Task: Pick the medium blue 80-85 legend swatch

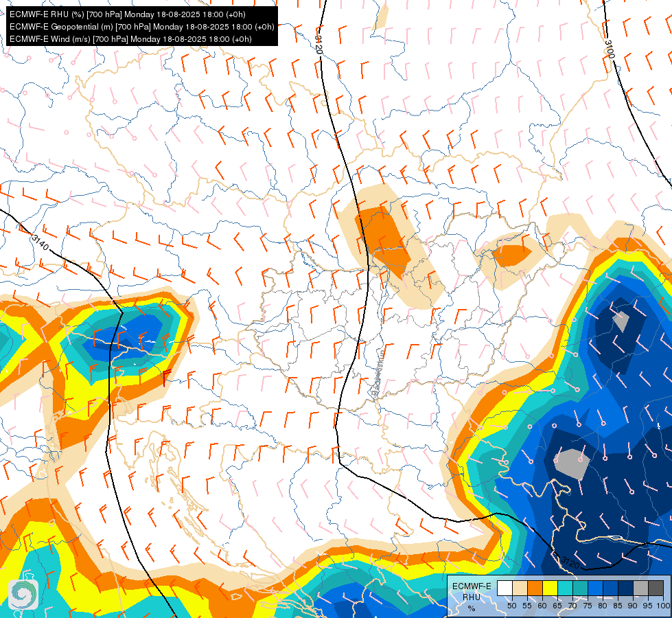Action: [x=610, y=588]
